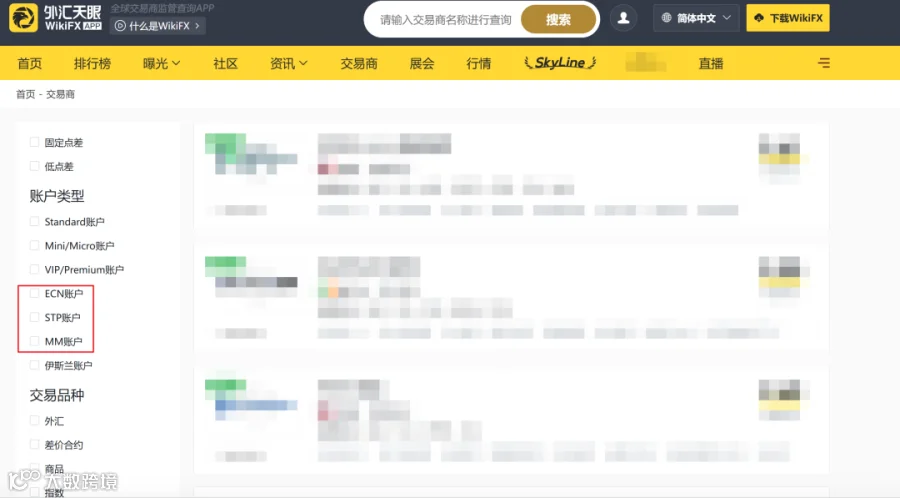
Task: Open the 行情 nav item
Action: coord(479,63)
